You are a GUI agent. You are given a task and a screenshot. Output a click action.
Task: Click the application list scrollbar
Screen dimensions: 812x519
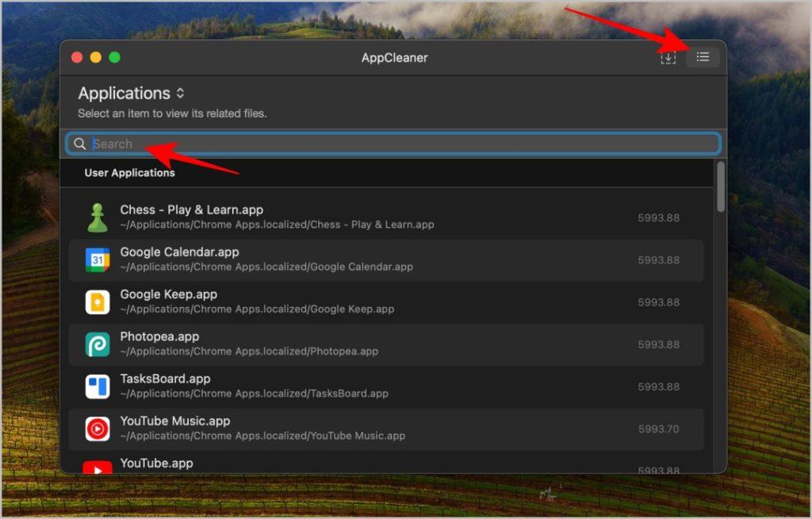pos(720,186)
